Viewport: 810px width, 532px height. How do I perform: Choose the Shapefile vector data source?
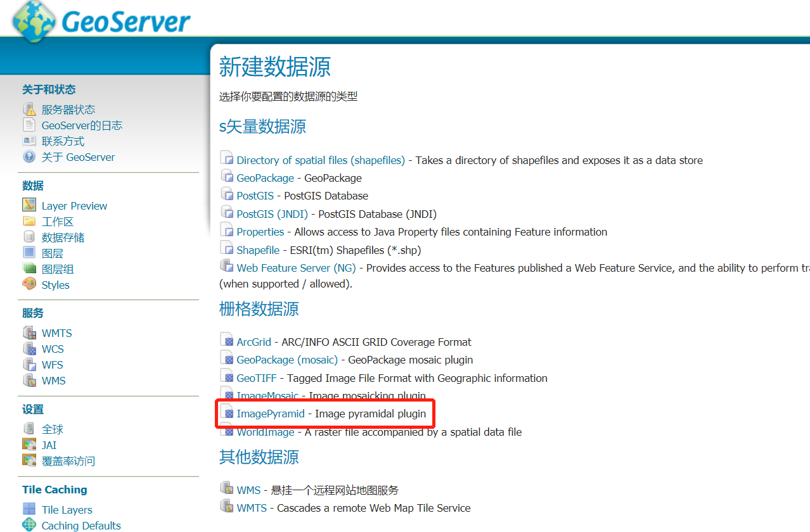(258, 250)
